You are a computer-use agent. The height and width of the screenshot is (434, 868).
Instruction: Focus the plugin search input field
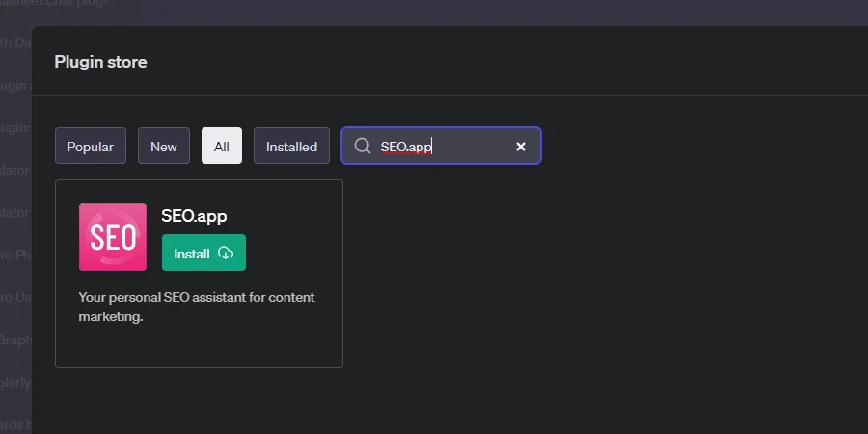[x=441, y=147]
